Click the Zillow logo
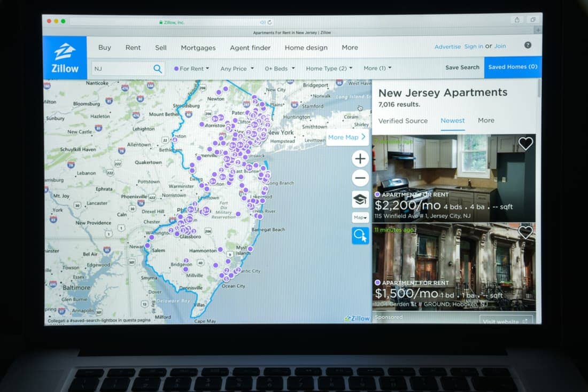Screen dimensions: 588x392 (65, 58)
